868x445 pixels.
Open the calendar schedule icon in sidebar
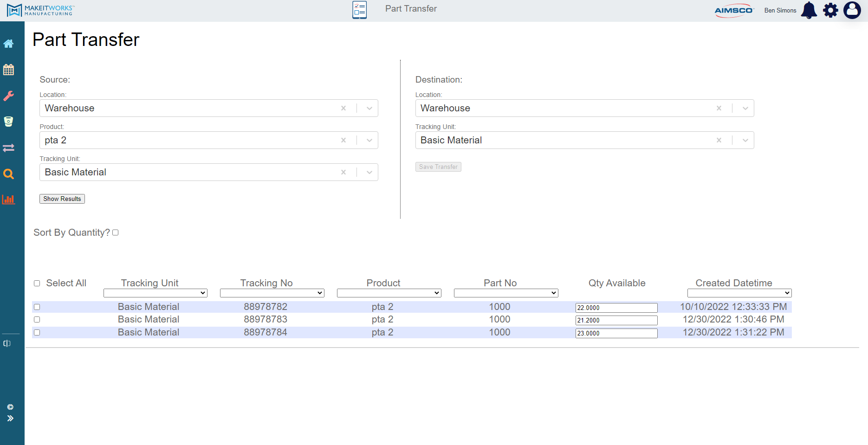coord(8,70)
